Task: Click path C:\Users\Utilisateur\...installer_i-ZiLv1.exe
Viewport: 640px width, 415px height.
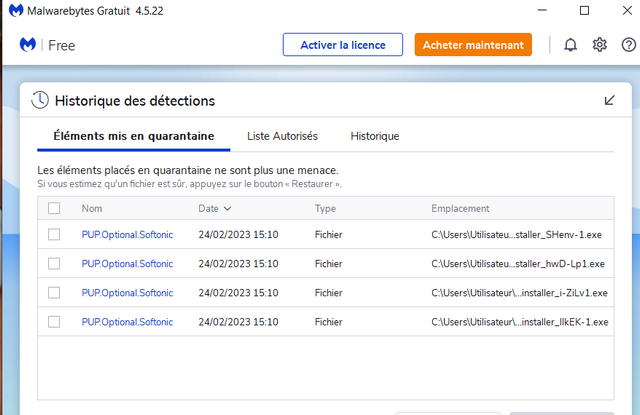Action: 519,293
